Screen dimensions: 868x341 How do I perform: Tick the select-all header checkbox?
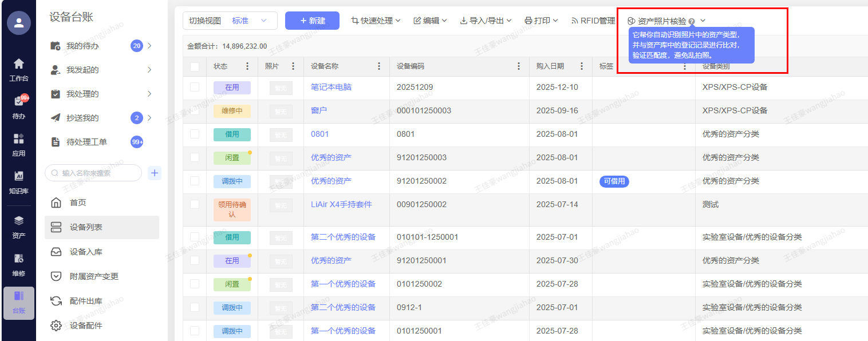pos(195,66)
